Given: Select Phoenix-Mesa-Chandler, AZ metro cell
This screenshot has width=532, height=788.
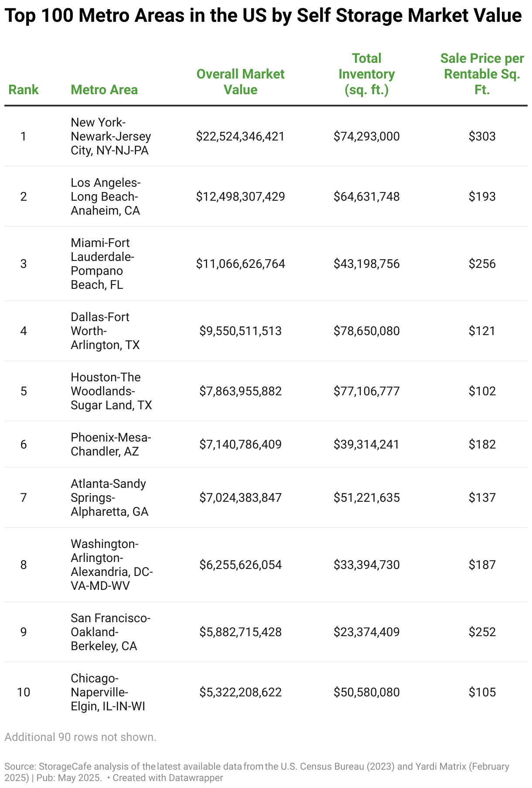Looking at the screenshot, I should (x=111, y=444).
